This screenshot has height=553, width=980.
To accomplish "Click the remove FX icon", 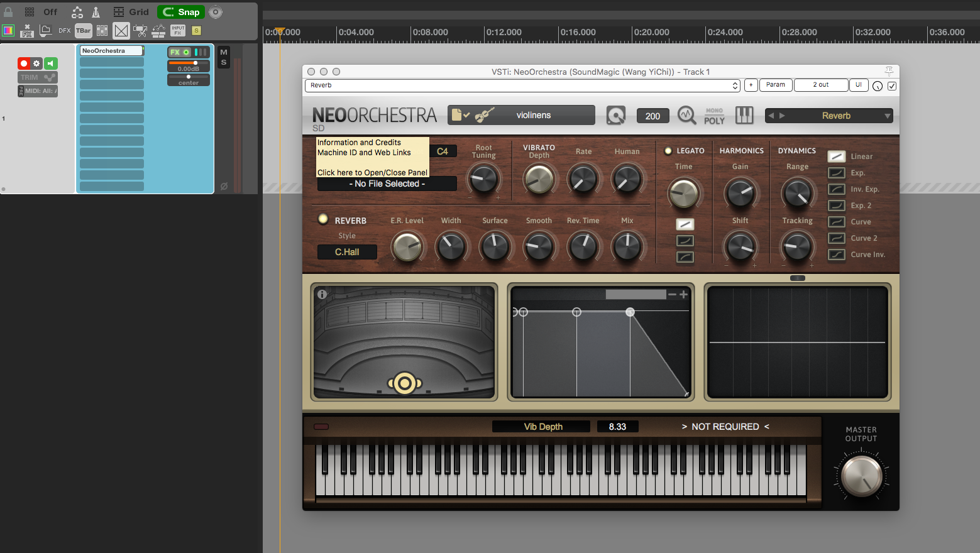I will 27,30.
